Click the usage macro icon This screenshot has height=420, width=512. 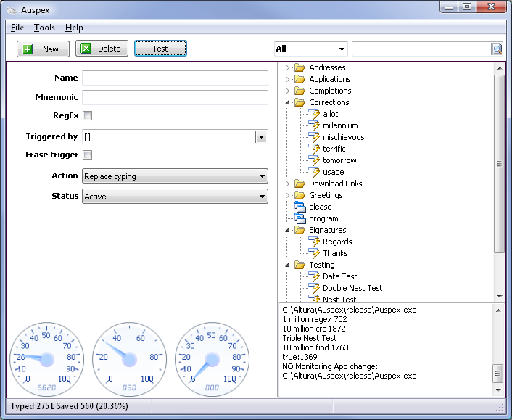click(x=314, y=172)
